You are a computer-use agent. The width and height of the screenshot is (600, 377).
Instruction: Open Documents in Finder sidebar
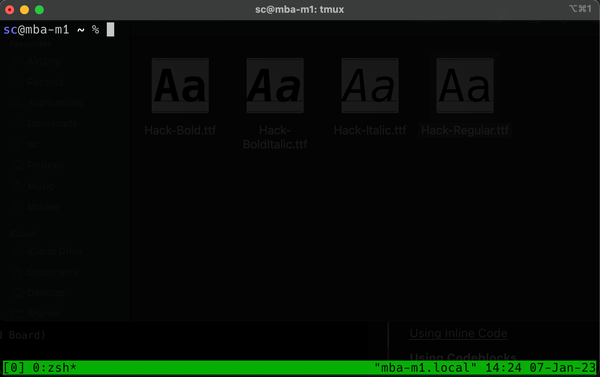coord(53,272)
